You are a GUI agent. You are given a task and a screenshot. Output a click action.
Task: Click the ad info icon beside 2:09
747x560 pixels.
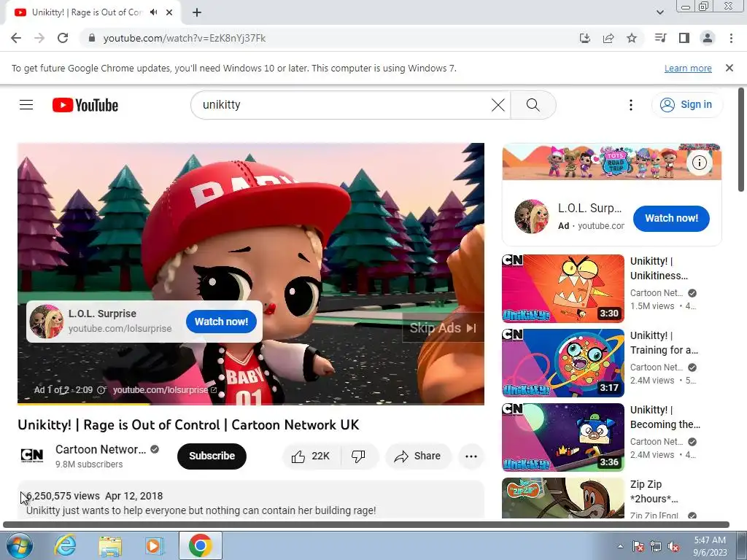101,390
